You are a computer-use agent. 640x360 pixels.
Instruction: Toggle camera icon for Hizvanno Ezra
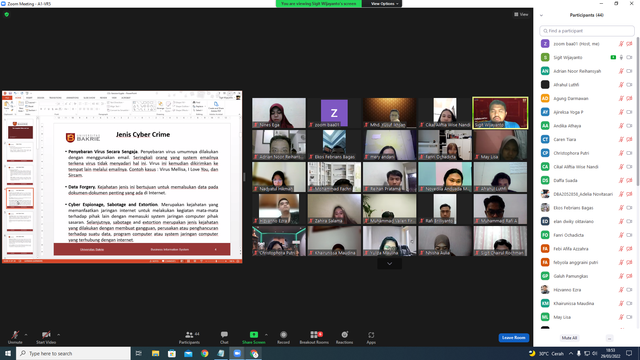tap(629, 290)
